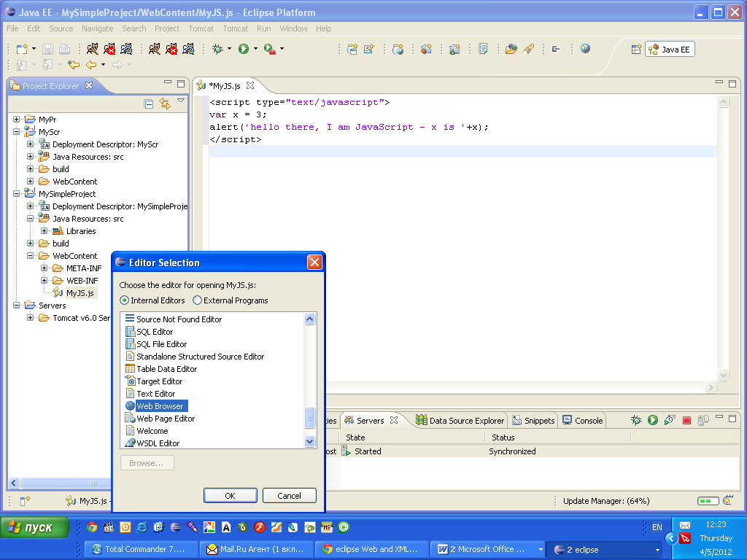Open the File menu
This screenshot has height=560, width=747.
click(12, 28)
